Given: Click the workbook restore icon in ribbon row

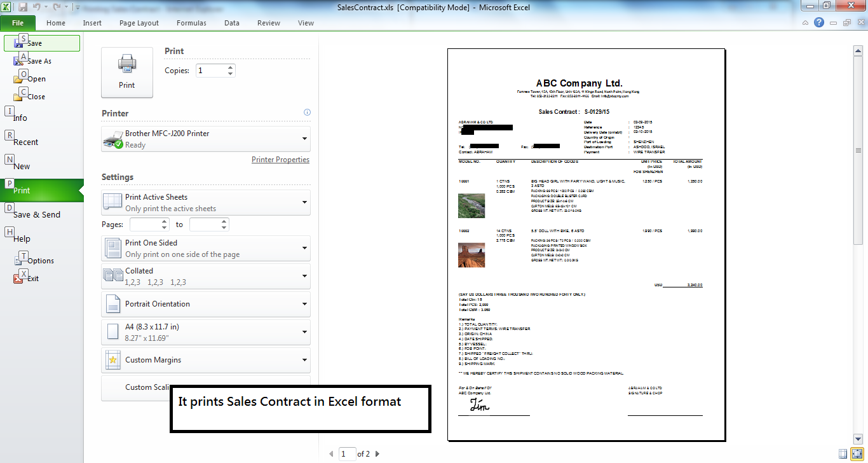Looking at the screenshot, I should point(847,23).
